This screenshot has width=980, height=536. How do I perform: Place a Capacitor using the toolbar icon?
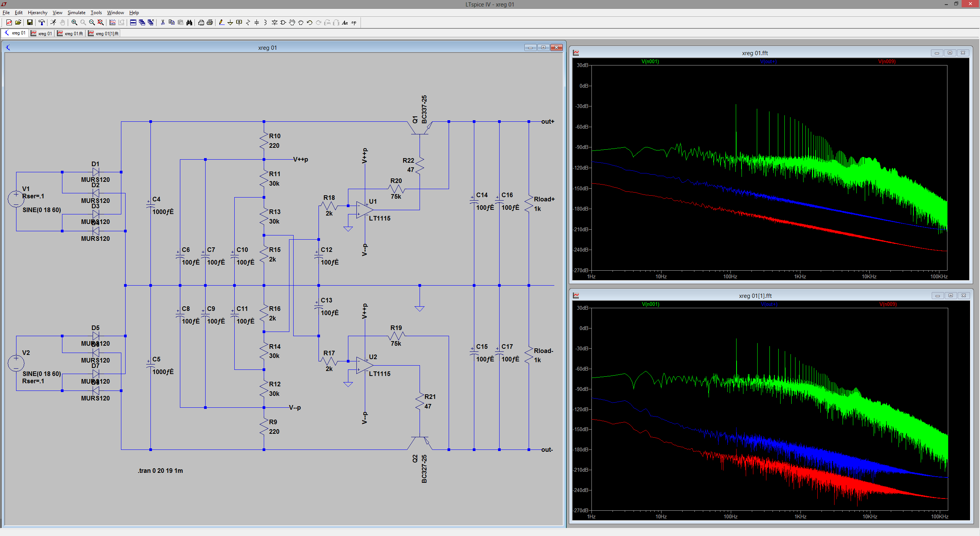(257, 23)
